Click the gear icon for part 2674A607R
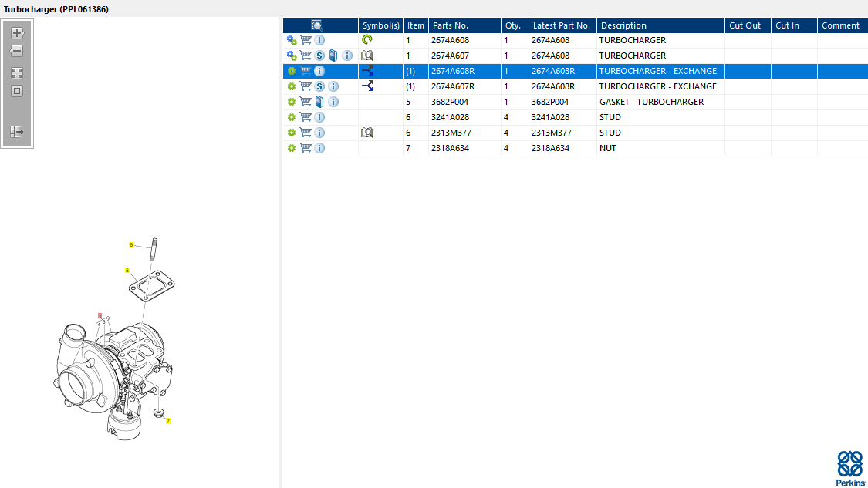Viewport: 868px width, 488px height. [292, 86]
